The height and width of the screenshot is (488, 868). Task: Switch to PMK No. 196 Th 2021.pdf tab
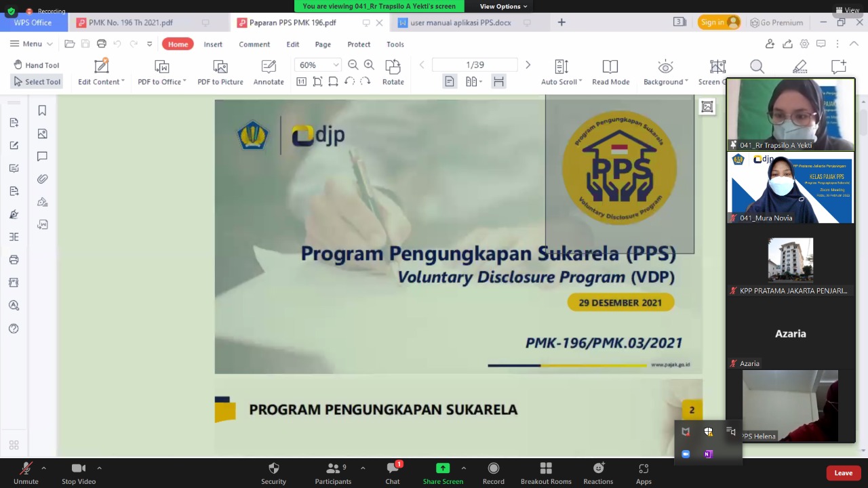point(130,22)
